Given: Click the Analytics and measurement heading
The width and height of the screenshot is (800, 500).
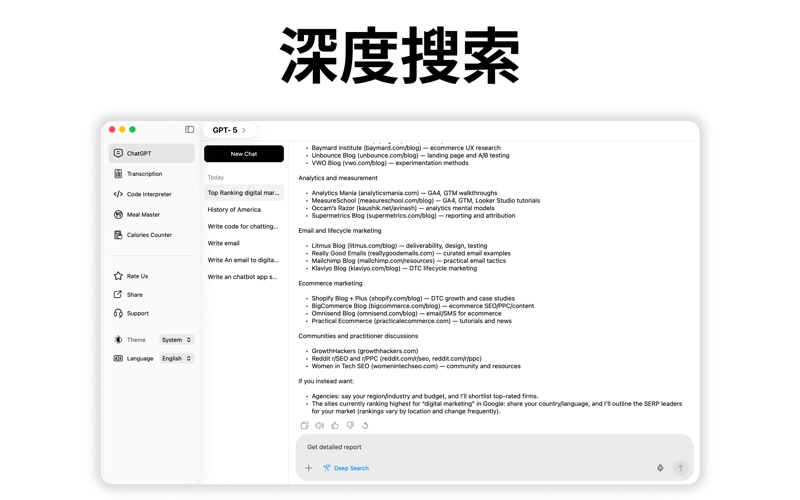Looking at the screenshot, I should (x=338, y=178).
